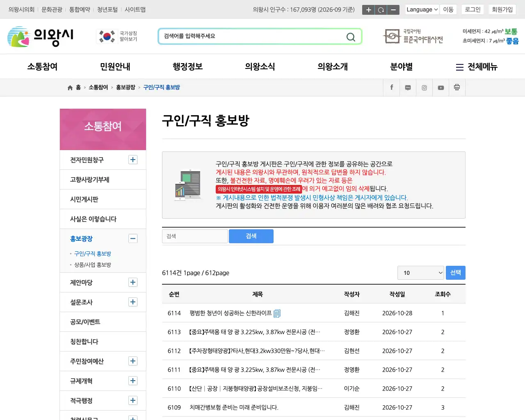This screenshot has width=525, height=420.
Task: Click the zoom-out minus icon in top bar
Action: (393, 10)
